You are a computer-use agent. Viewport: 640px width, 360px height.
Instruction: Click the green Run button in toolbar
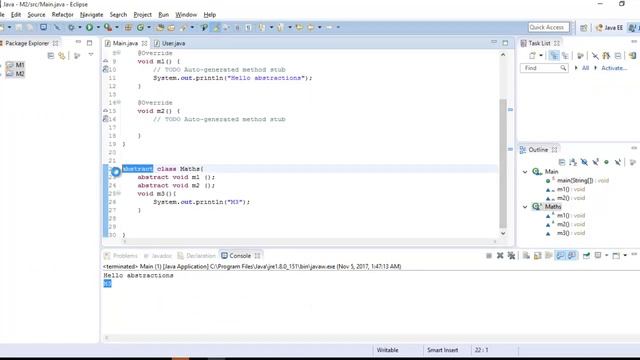click(x=89, y=27)
